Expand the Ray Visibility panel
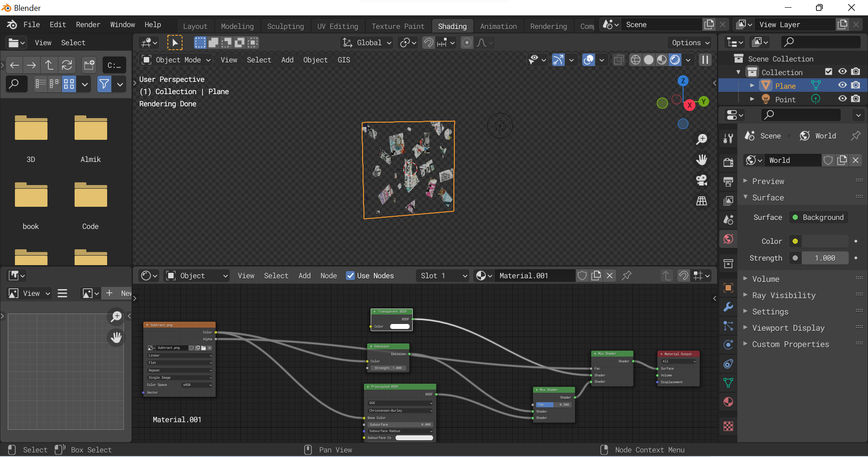The height and width of the screenshot is (457, 868). [x=783, y=295]
